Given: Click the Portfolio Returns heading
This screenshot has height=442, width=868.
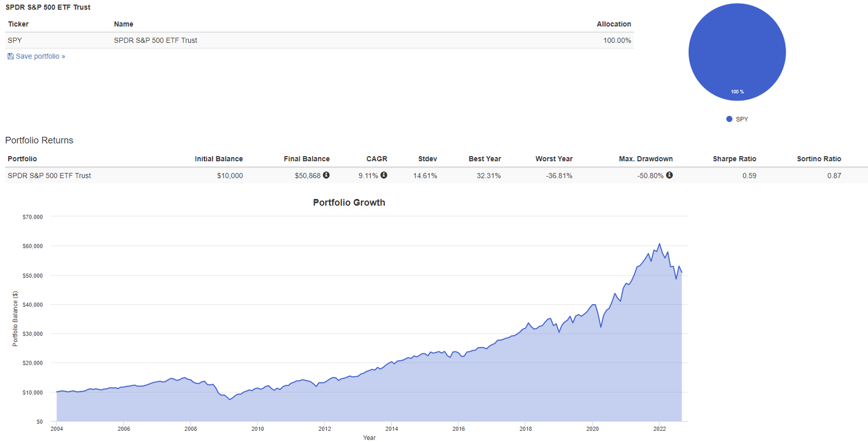Looking at the screenshot, I should pos(39,140).
